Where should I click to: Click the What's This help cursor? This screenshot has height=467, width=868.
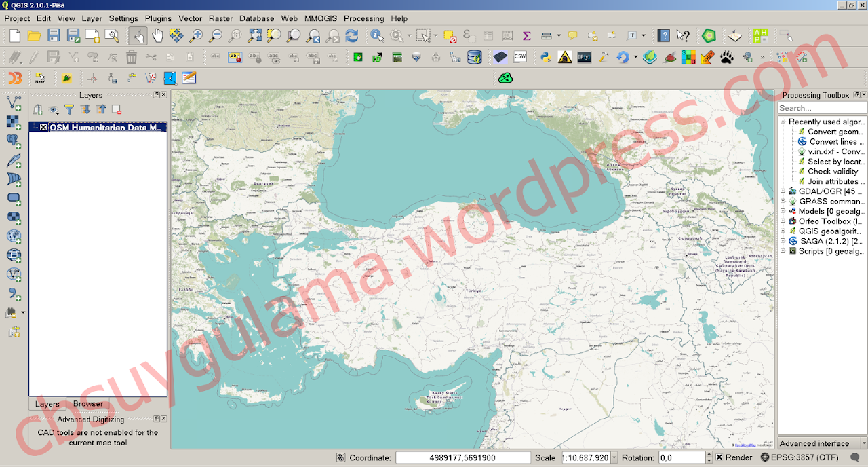point(683,36)
